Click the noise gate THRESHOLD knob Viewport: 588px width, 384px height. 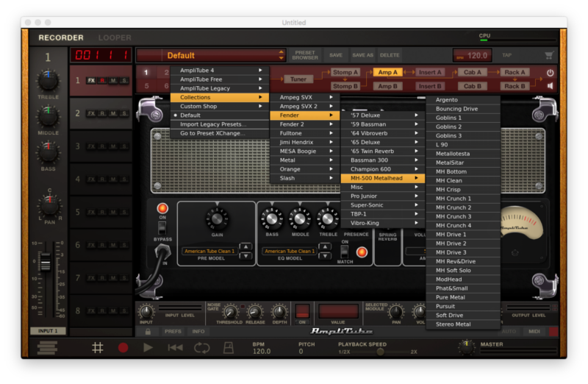(230, 313)
